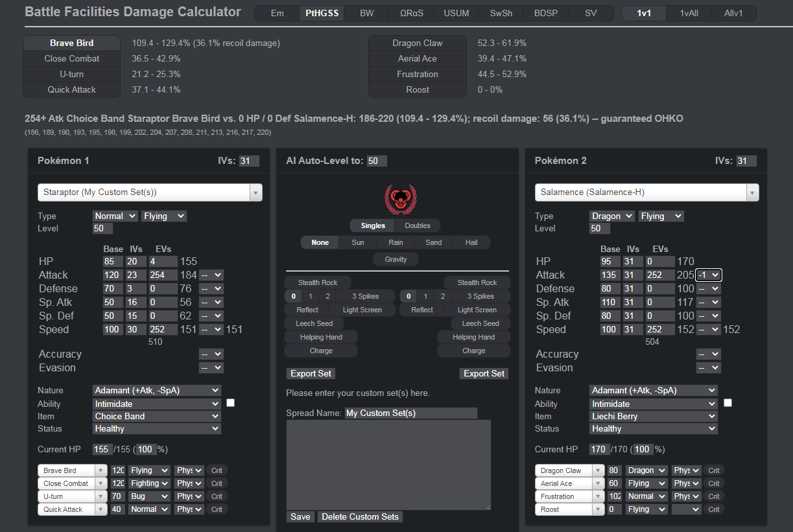This screenshot has width=793, height=532.
Task: Choose the SV generation tab
Action: (591, 14)
